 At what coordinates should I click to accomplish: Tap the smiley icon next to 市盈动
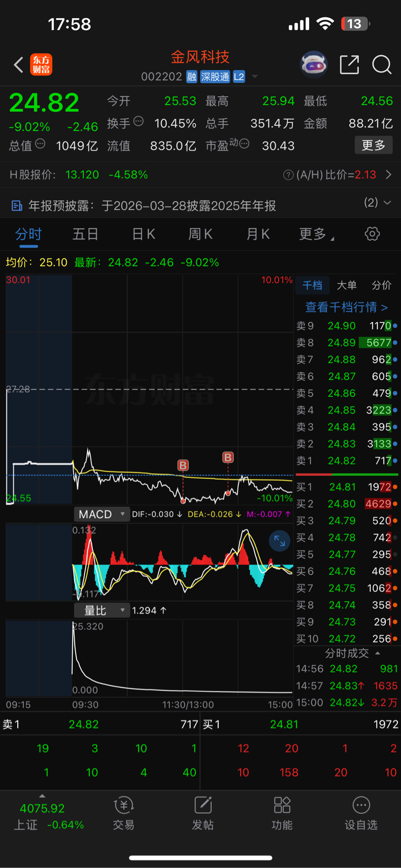coord(244,144)
